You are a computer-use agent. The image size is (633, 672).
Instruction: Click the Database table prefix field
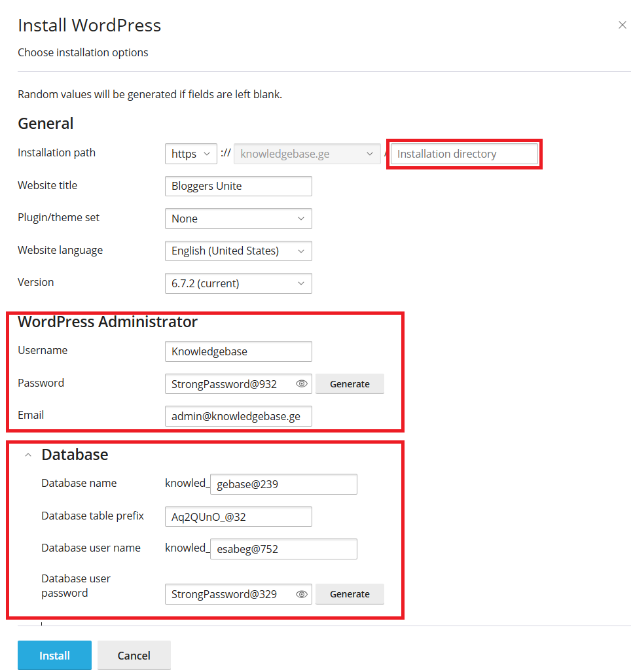[238, 517]
